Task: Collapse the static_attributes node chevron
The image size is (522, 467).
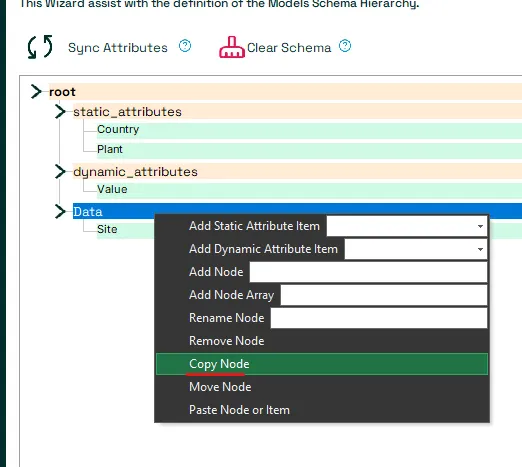Action: point(60,111)
